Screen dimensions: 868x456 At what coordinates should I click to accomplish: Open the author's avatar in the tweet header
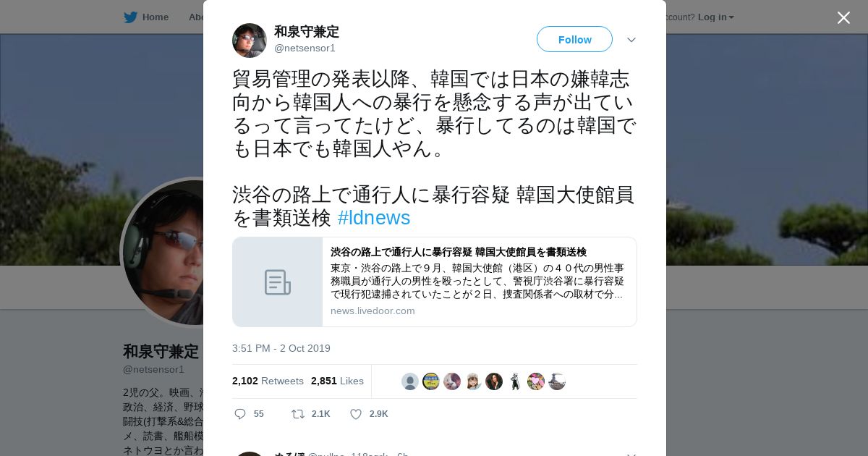tap(250, 41)
